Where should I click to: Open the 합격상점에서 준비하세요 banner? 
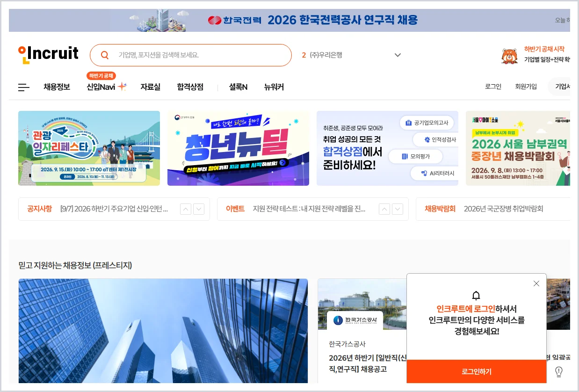tap(387, 148)
